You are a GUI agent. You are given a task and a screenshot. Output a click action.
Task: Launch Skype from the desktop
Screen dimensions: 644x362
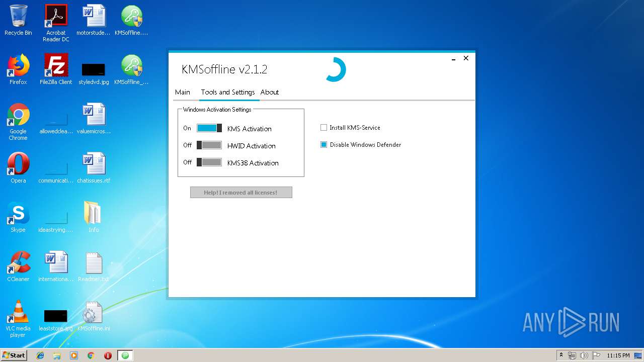tap(18, 217)
